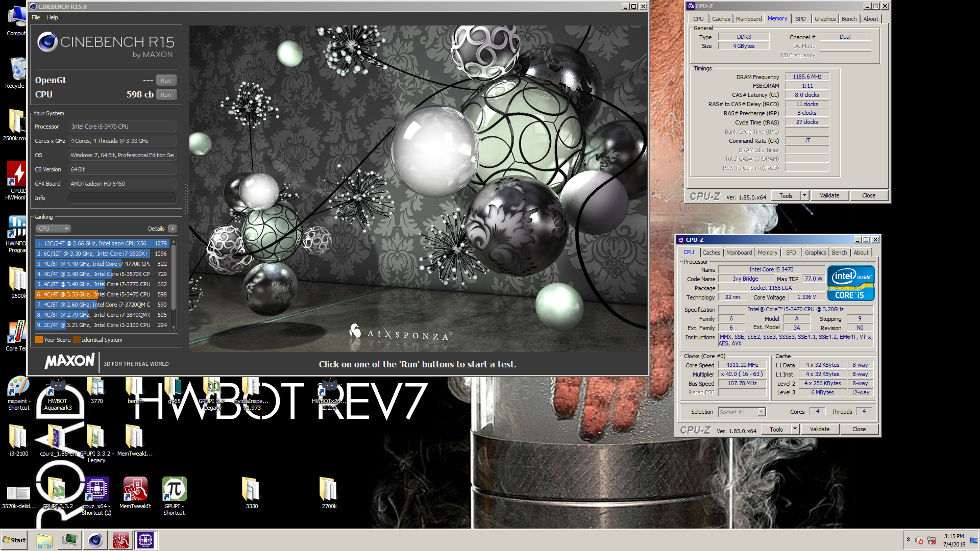
Task: Open the cpu-z_1.85-en archive icon
Action: pyautogui.click(x=57, y=440)
